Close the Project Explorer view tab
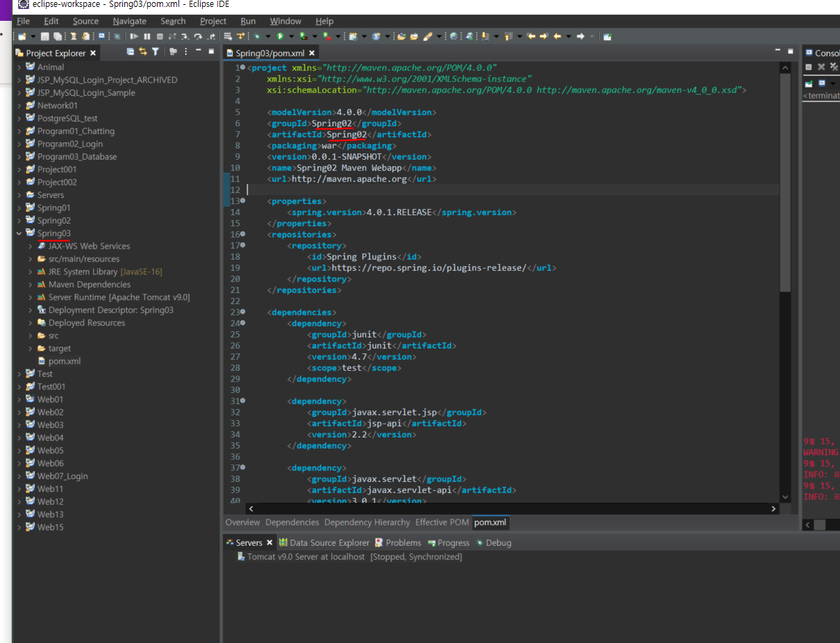The width and height of the screenshot is (840, 643). [93, 53]
